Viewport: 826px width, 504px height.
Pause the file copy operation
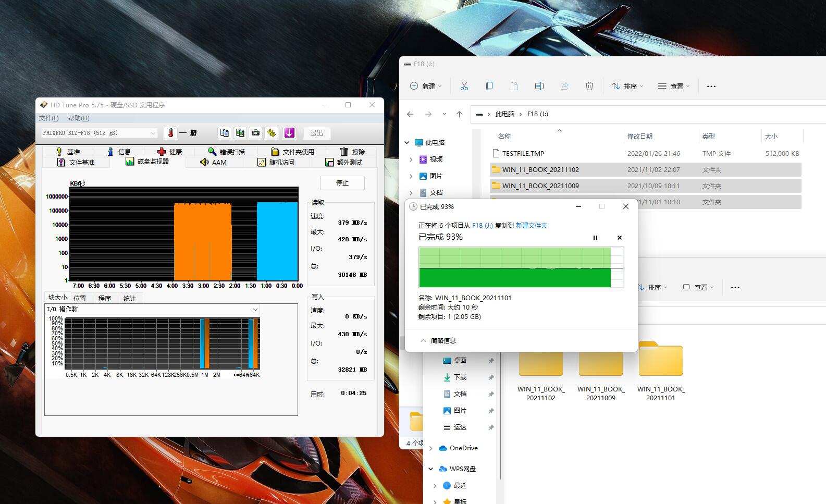(x=595, y=238)
